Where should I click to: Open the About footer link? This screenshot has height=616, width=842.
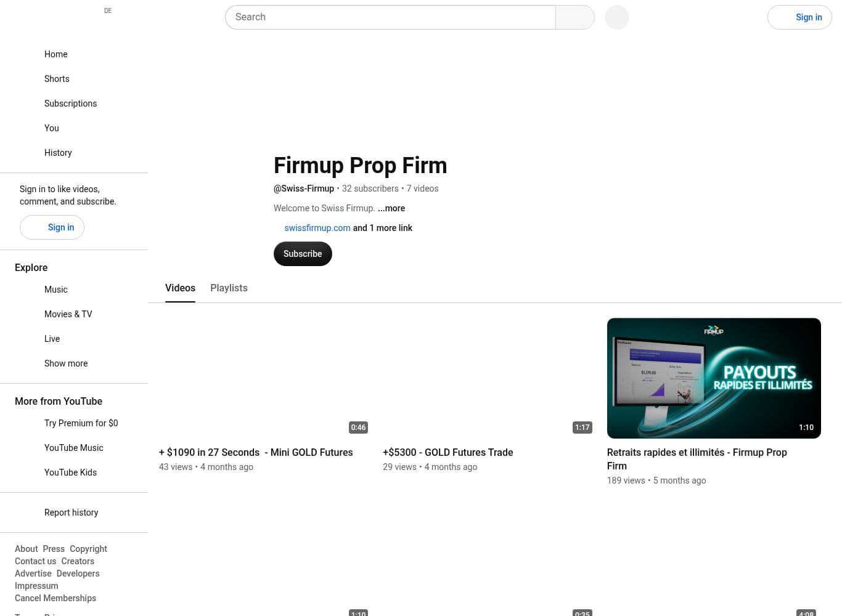click(27, 549)
